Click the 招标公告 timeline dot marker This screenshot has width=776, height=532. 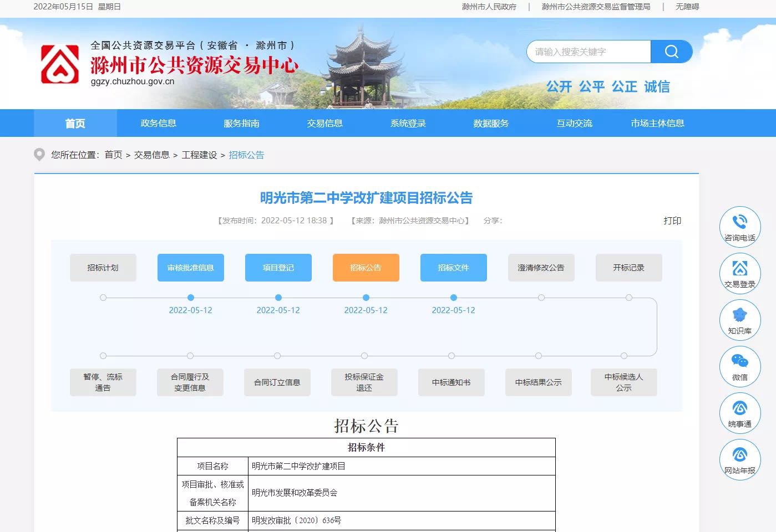[366, 298]
